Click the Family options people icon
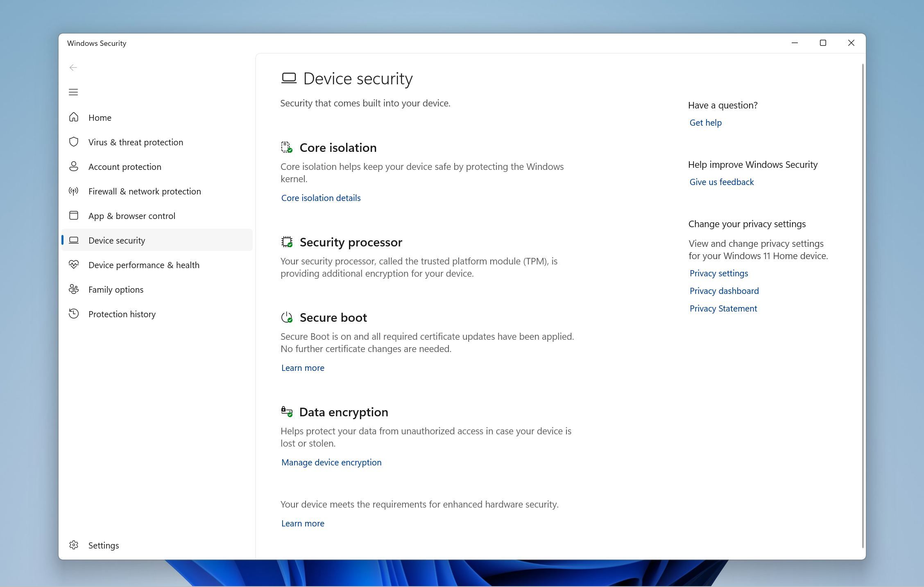The image size is (924, 587). coord(74,289)
